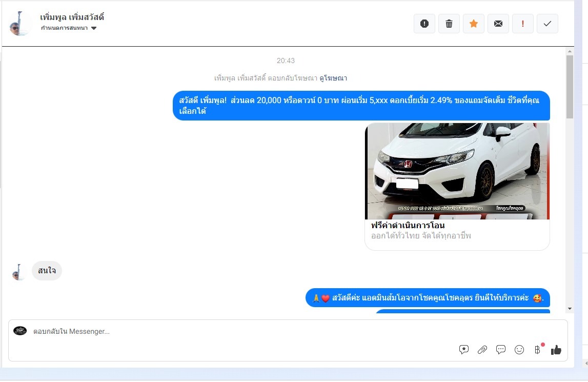
Task: Click the ฟรีค่าดำเนินการโอน ad title
Action: click(x=408, y=225)
